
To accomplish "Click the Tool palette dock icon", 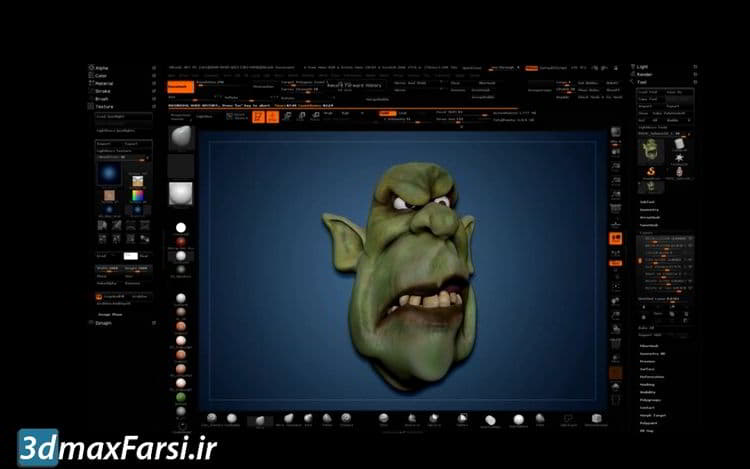I will [695, 82].
